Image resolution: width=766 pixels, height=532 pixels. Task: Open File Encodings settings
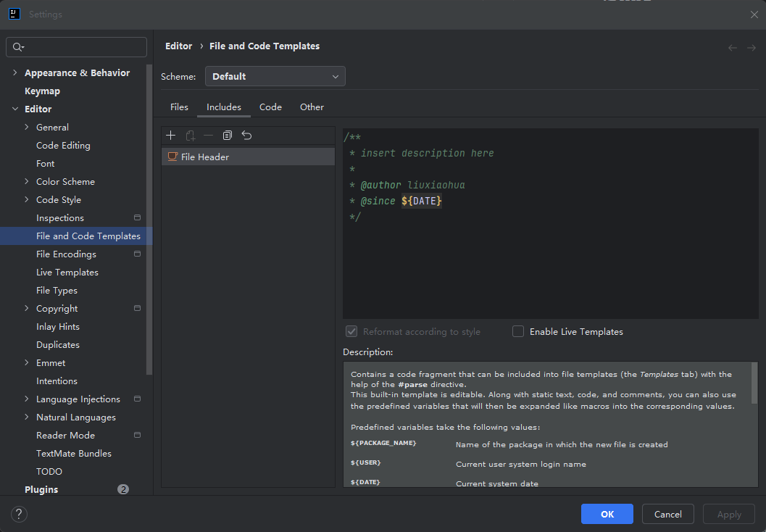pyautogui.click(x=66, y=254)
